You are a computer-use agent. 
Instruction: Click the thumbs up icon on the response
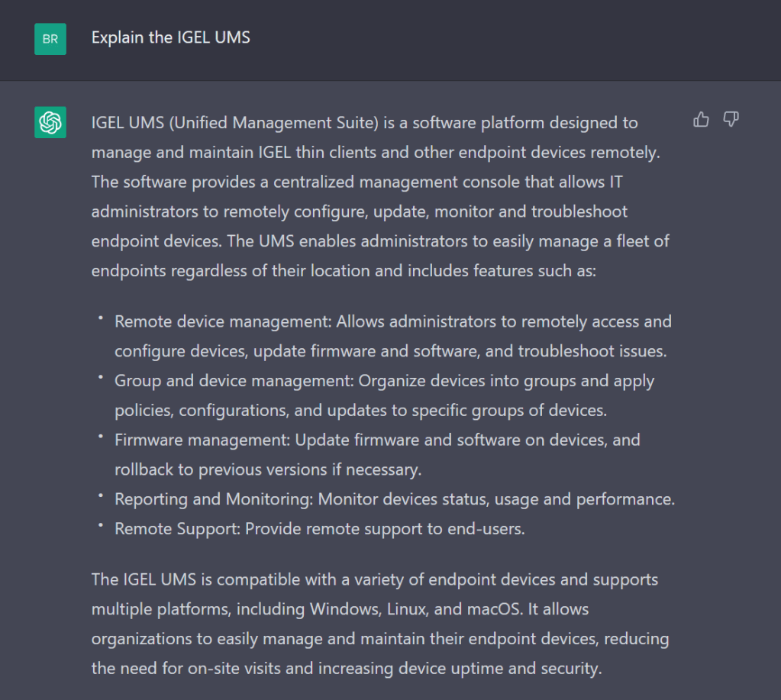coord(701,120)
